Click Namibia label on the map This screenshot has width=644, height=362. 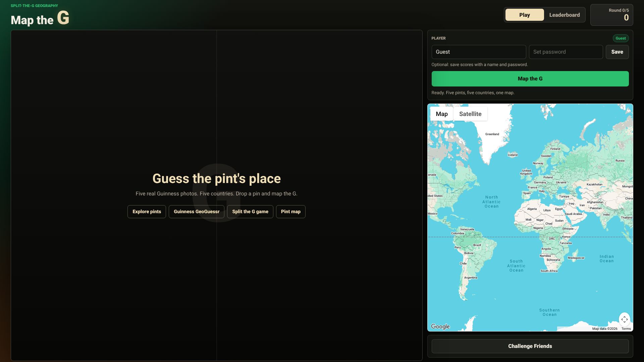[x=545, y=256]
